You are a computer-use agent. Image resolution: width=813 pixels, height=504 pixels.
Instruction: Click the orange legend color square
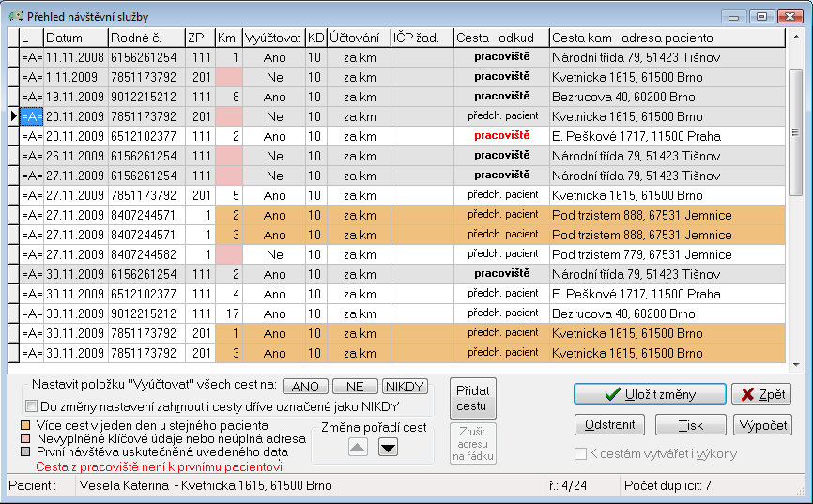coord(25,425)
